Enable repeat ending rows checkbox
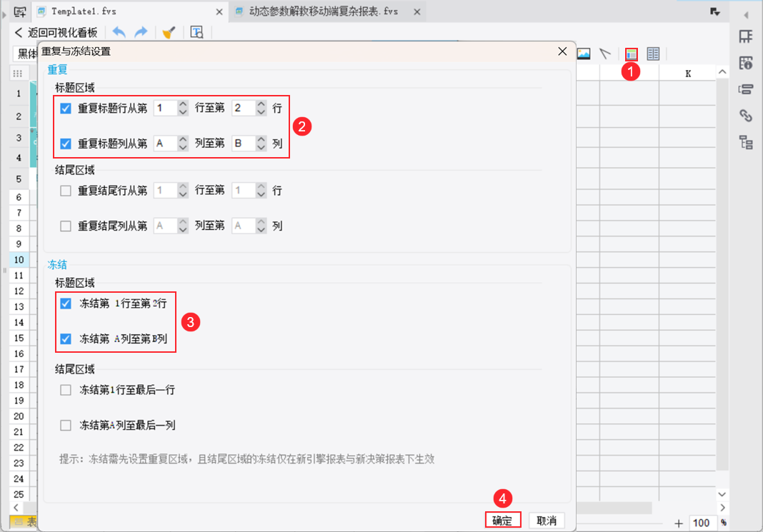763x532 pixels. click(65, 190)
